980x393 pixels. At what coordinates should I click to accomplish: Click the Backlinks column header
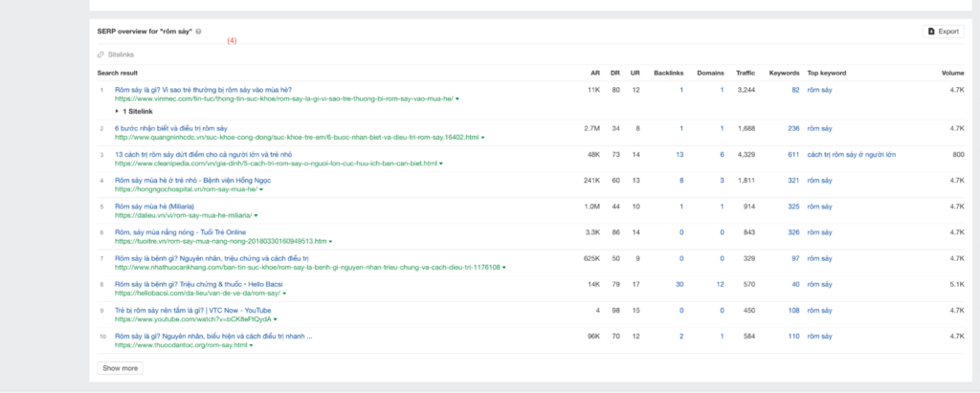tap(669, 73)
